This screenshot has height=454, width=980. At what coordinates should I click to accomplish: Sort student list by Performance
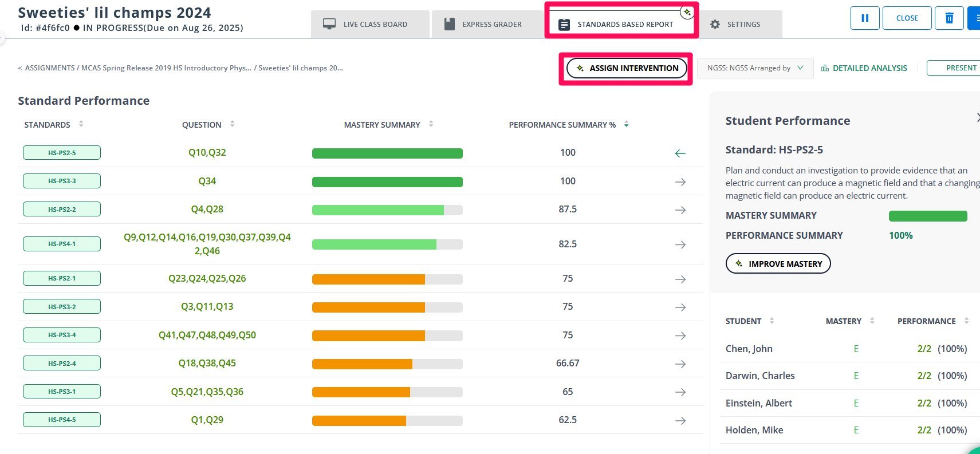(966, 321)
